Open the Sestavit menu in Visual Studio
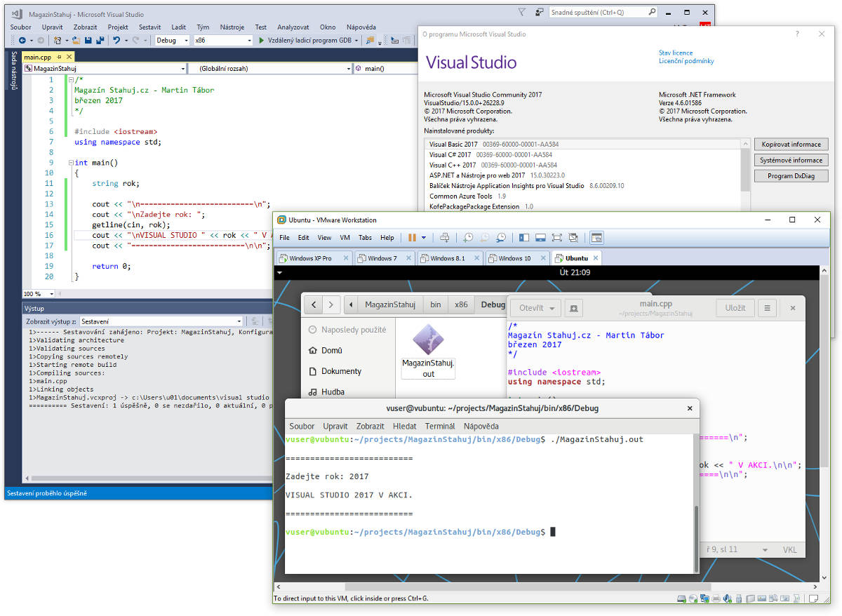 click(x=149, y=27)
